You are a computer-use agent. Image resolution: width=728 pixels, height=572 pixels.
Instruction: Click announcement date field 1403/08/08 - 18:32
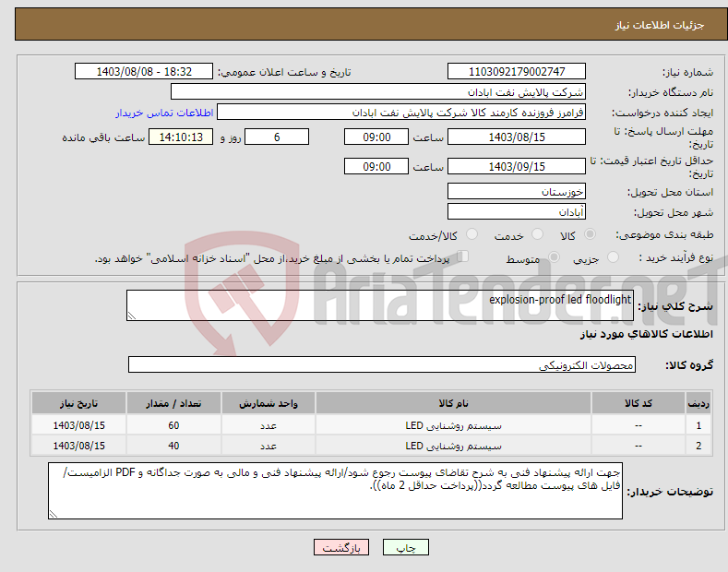143,72
